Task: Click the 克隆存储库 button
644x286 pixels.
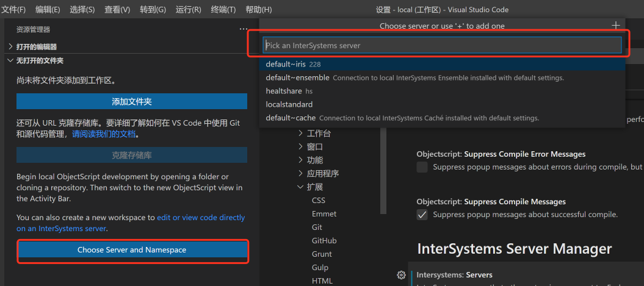Action: [132, 155]
